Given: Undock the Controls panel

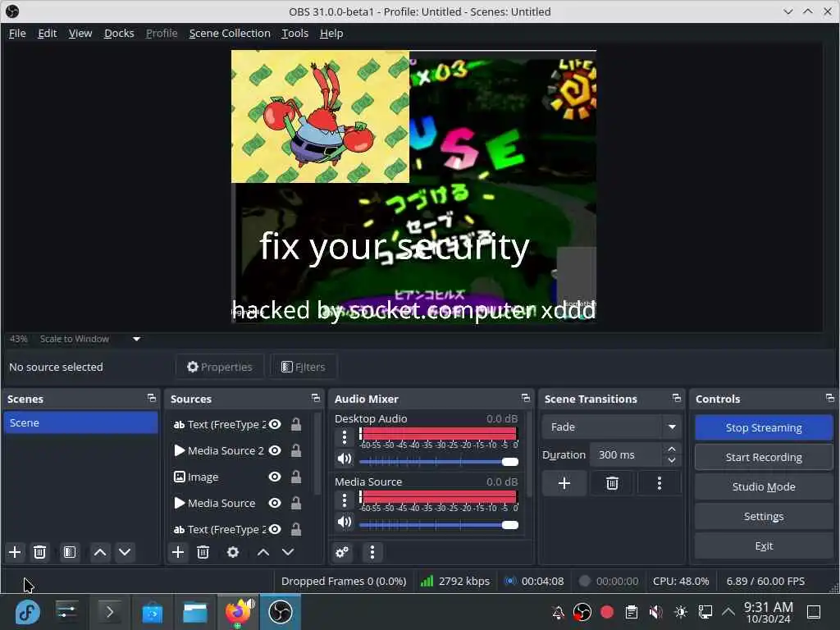Looking at the screenshot, I should [x=830, y=398].
